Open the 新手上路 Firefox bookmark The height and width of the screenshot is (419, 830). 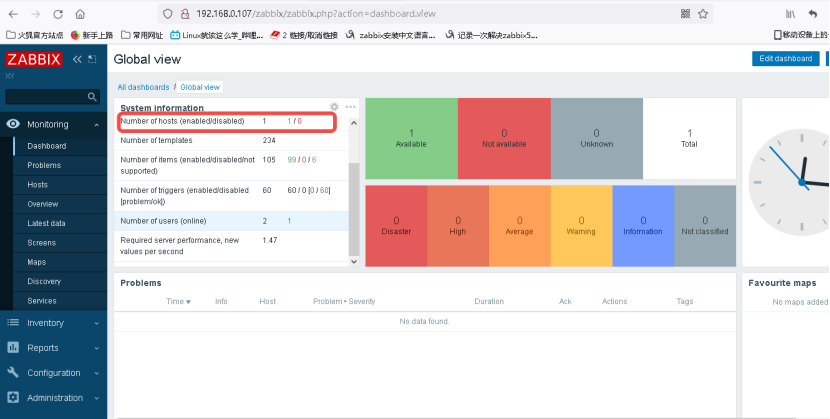tap(92, 35)
